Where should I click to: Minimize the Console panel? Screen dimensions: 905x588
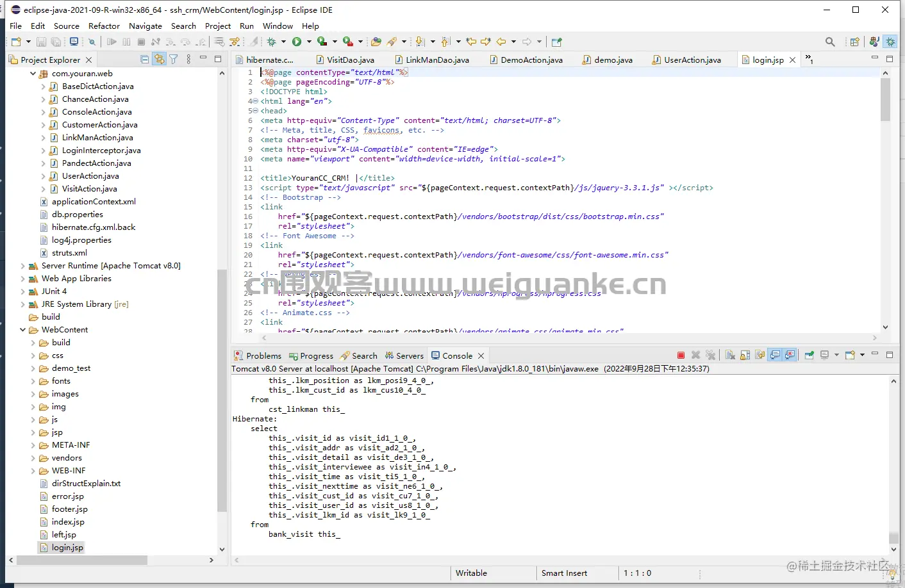click(875, 354)
